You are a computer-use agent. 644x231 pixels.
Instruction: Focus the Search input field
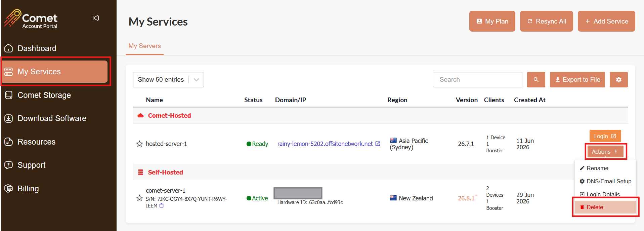(x=478, y=80)
